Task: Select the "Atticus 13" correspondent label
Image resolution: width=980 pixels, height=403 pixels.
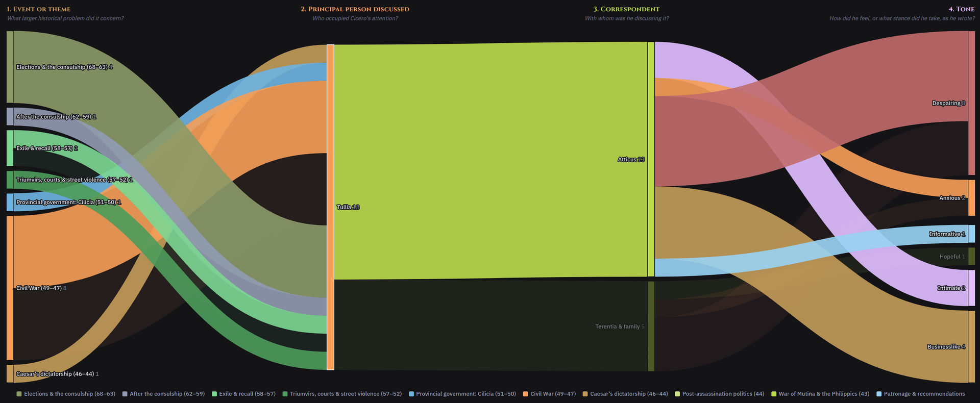Action: (631, 160)
